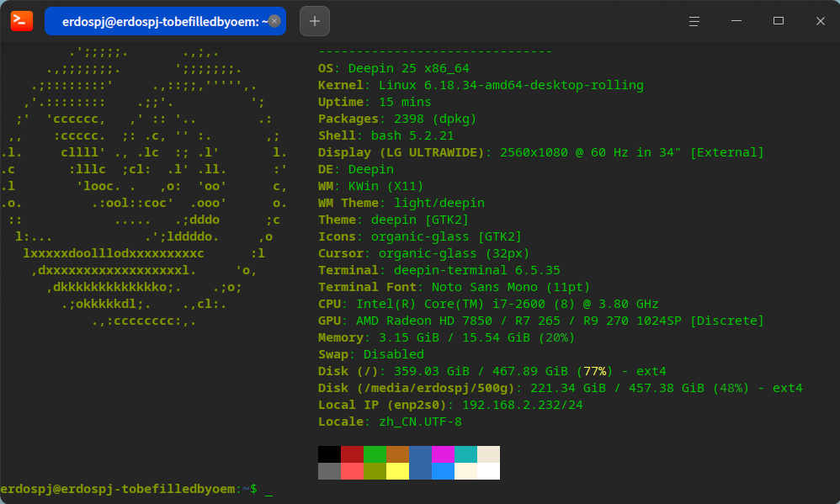Click the Terminal value "deepin-terminal 6.5.35"

click(476, 270)
